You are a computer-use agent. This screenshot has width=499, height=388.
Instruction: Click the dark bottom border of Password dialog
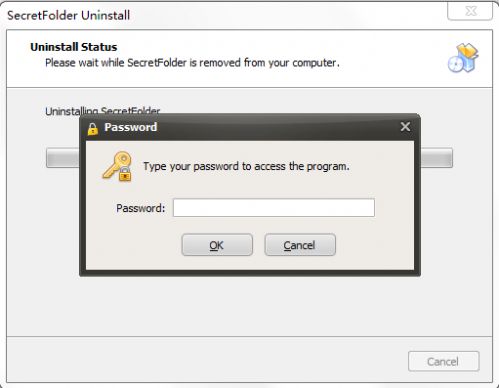pos(250,273)
